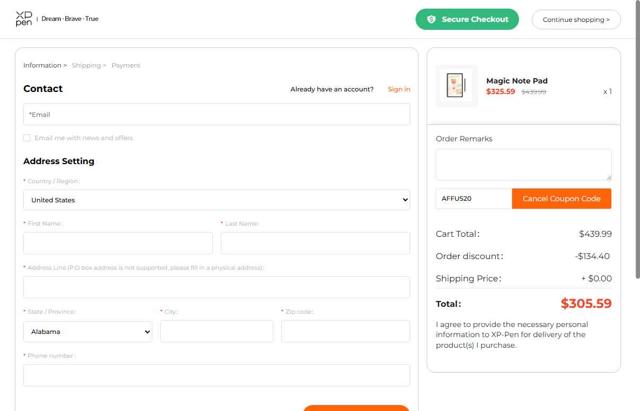Image resolution: width=640 pixels, height=411 pixels.
Task: Click Continue shopping button
Action: click(576, 20)
